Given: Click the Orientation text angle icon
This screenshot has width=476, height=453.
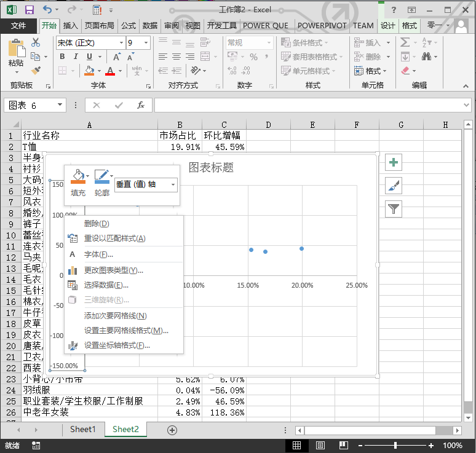Looking at the screenshot, I should 195,71.
